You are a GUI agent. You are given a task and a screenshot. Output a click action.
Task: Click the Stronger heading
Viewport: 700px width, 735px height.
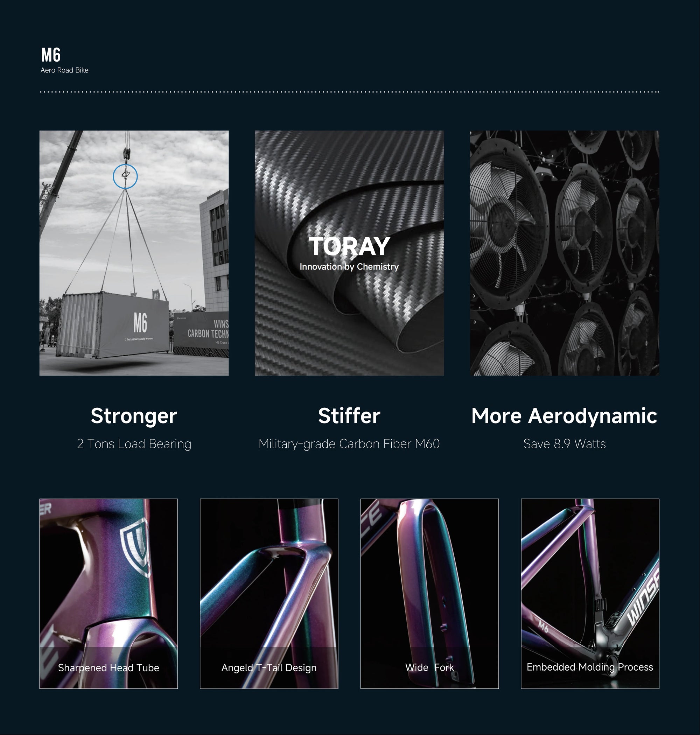pyautogui.click(x=134, y=416)
